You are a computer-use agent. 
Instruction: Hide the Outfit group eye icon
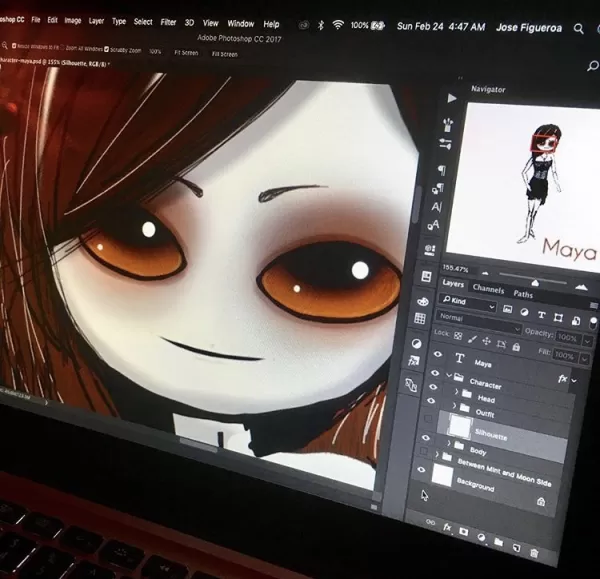pyautogui.click(x=431, y=401)
